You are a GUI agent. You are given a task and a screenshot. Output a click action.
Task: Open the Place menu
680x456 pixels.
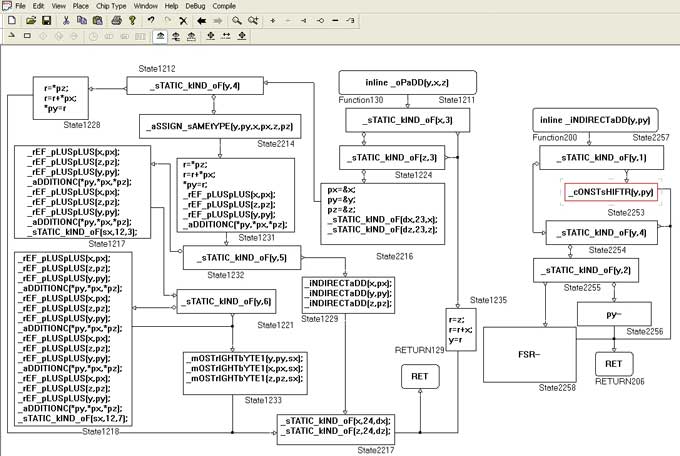[x=80, y=5]
